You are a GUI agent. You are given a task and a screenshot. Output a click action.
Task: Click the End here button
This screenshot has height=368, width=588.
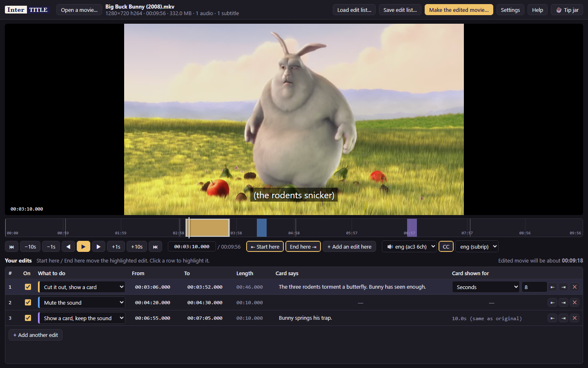click(x=303, y=247)
